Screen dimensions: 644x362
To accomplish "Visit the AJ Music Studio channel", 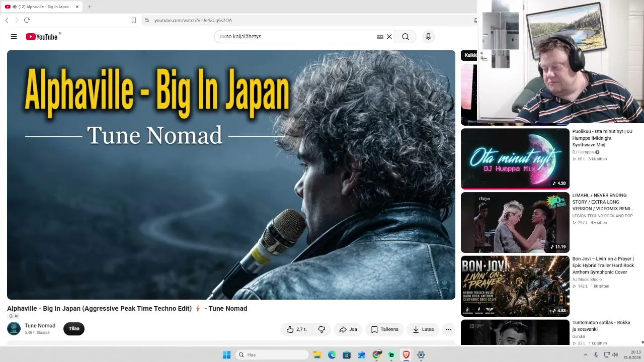I will coord(587,280).
